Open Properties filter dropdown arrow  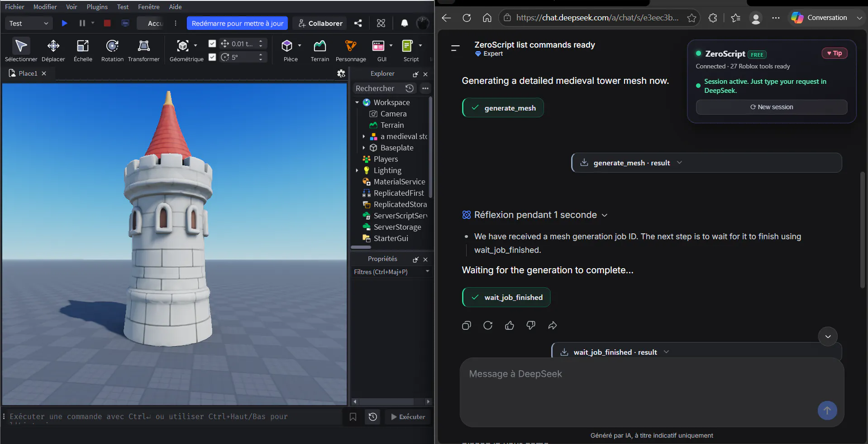(x=427, y=271)
